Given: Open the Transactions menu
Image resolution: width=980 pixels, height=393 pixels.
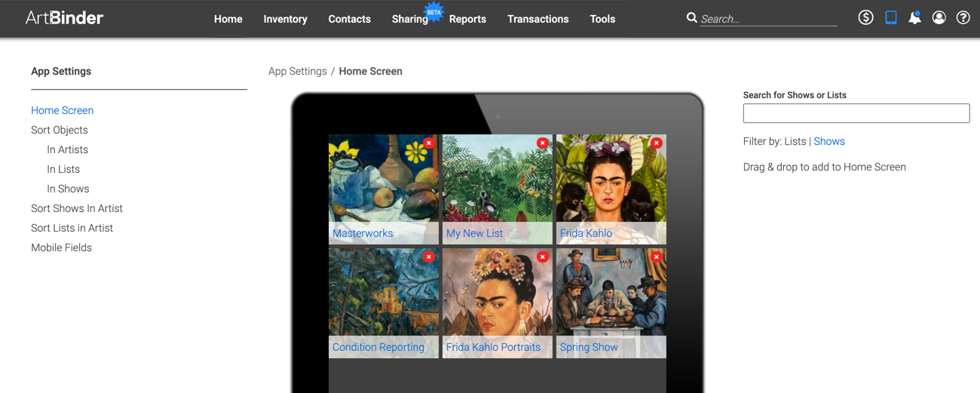Looking at the screenshot, I should point(538,19).
